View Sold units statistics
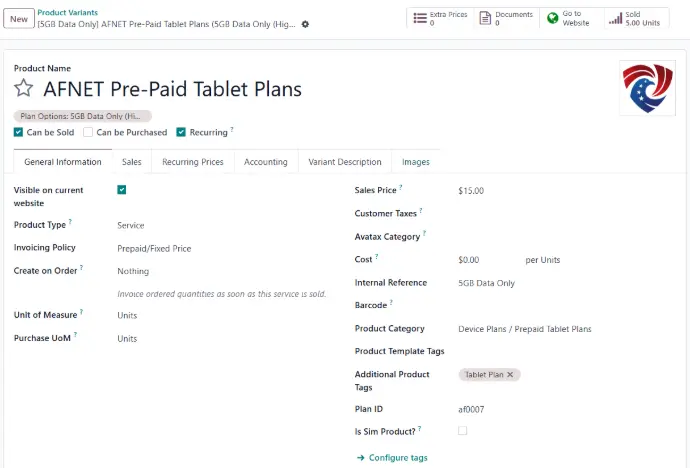The width and height of the screenshot is (690, 468). point(635,18)
